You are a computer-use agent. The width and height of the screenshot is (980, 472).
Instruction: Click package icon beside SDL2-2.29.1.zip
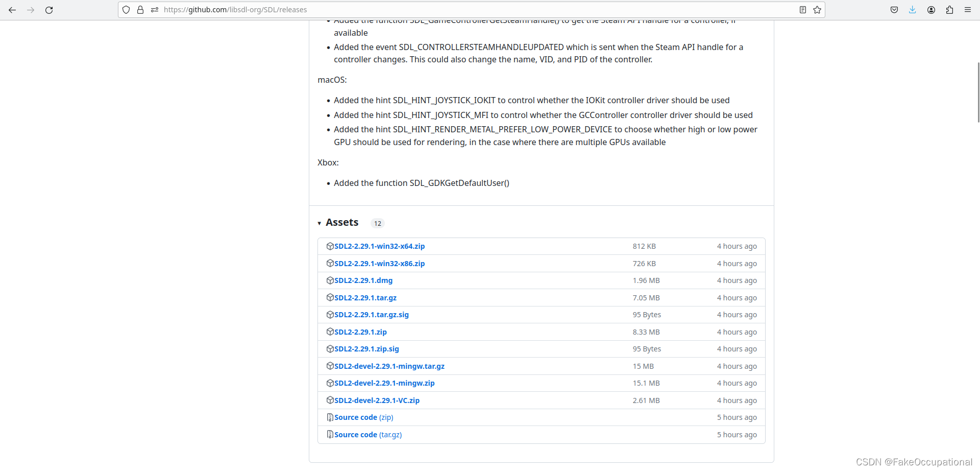point(330,332)
